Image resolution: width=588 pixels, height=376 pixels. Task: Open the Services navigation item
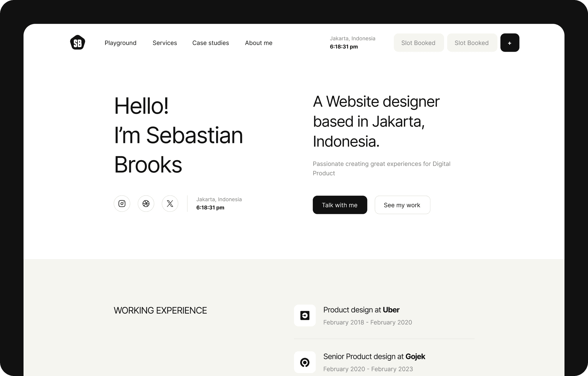pos(165,43)
